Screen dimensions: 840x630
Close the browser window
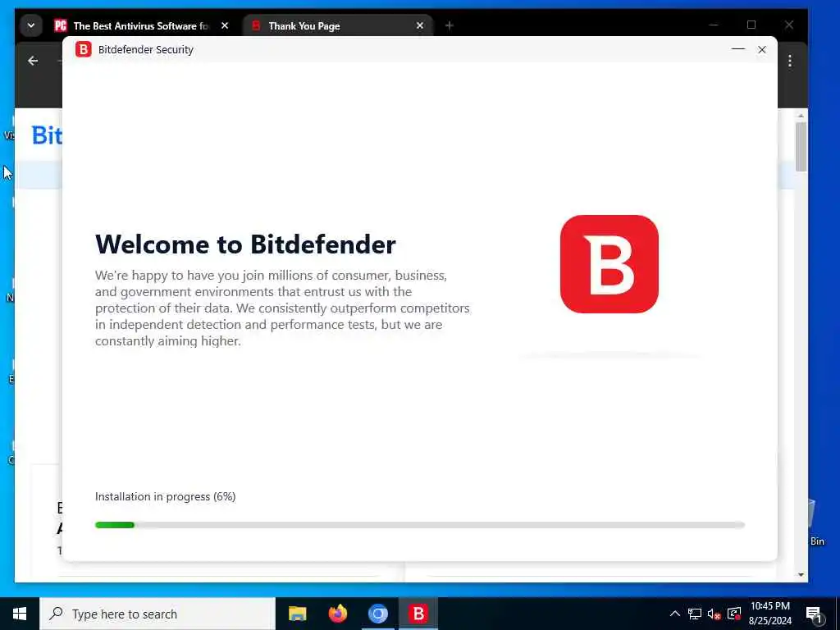point(788,25)
